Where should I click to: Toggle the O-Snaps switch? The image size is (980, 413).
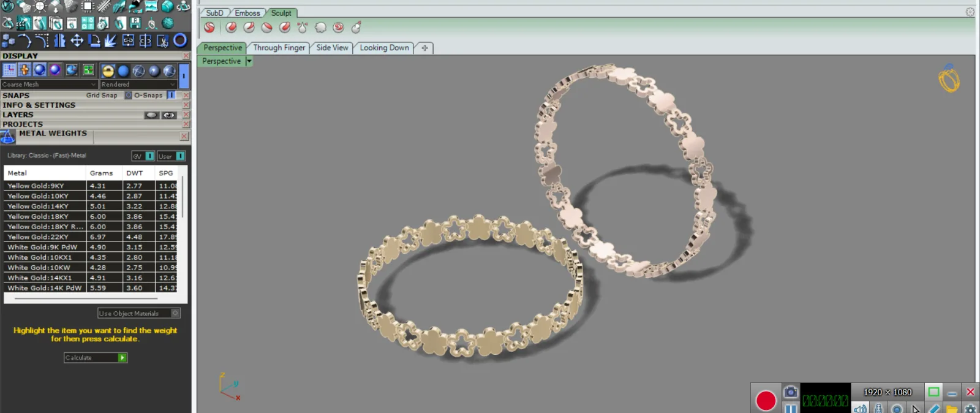click(171, 96)
